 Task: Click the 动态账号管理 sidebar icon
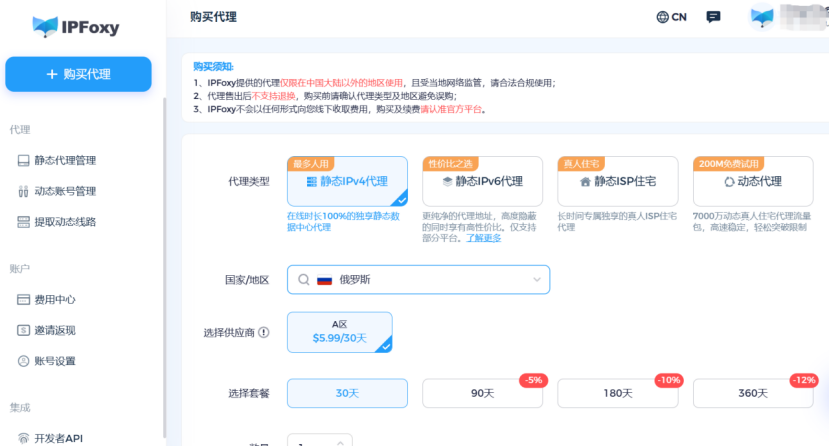24,191
